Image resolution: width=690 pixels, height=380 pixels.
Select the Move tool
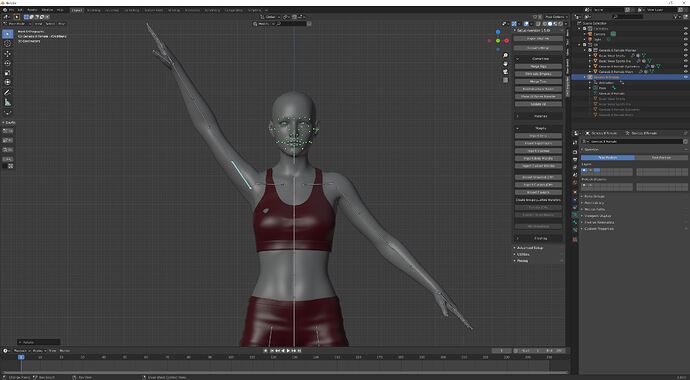pyautogui.click(x=7, y=54)
